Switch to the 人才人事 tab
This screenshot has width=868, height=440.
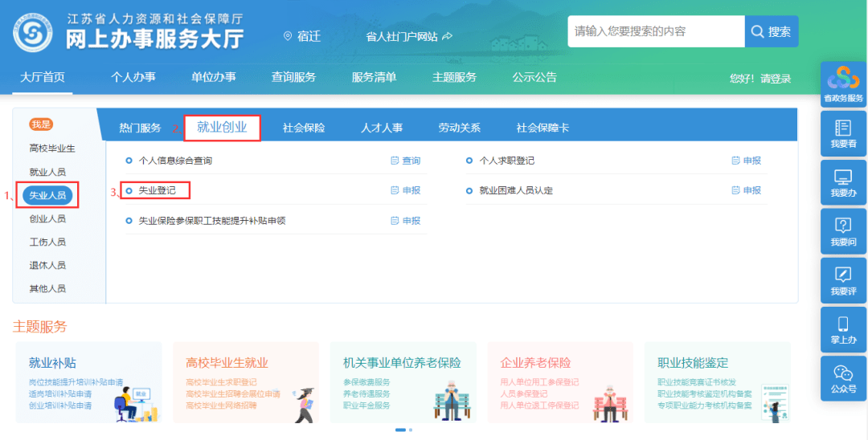(x=382, y=128)
